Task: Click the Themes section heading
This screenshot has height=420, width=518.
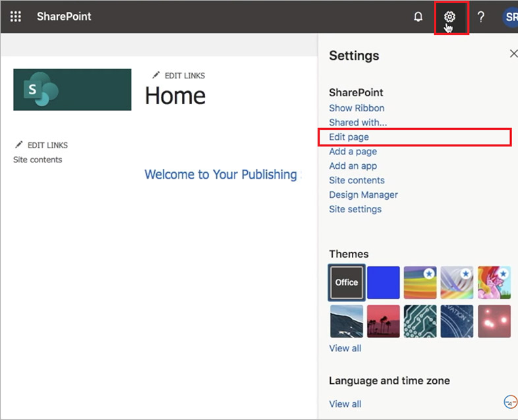Action: (349, 254)
